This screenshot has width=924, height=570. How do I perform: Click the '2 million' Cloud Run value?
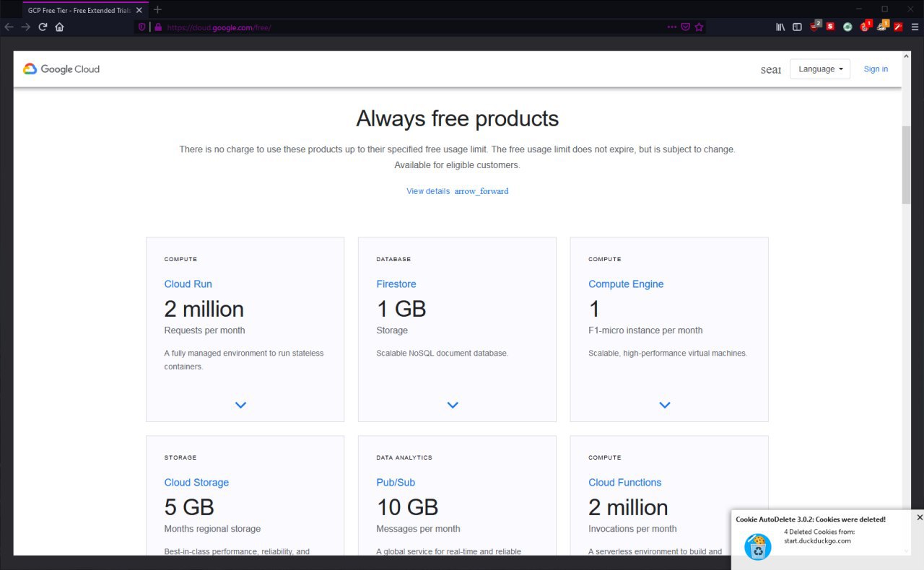[204, 309]
